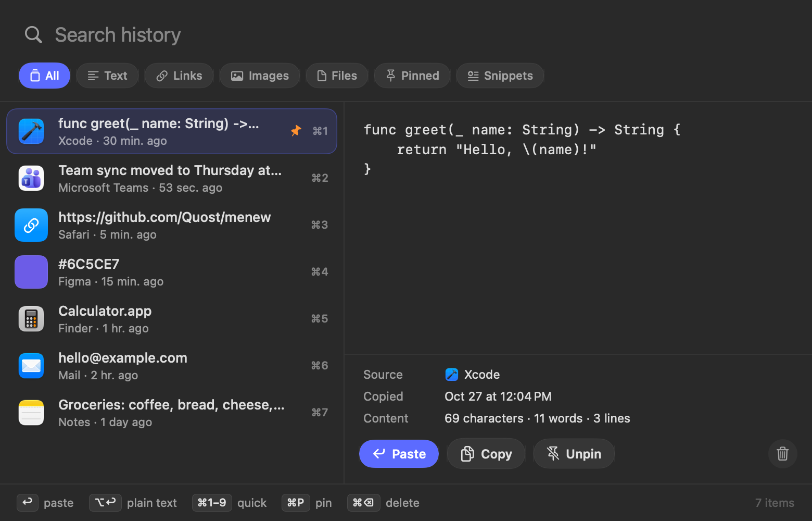Click the ⌘7 shortcut badge on Groceries row
The width and height of the screenshot is (812, 521).
tap(320, 412)
